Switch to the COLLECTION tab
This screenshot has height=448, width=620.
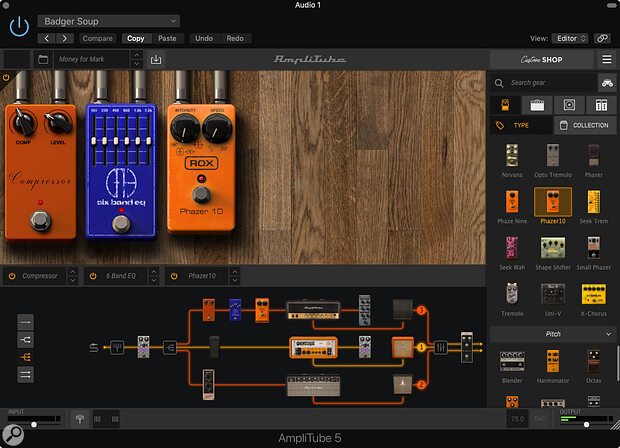pyautogui.click(x=585, y=125)
